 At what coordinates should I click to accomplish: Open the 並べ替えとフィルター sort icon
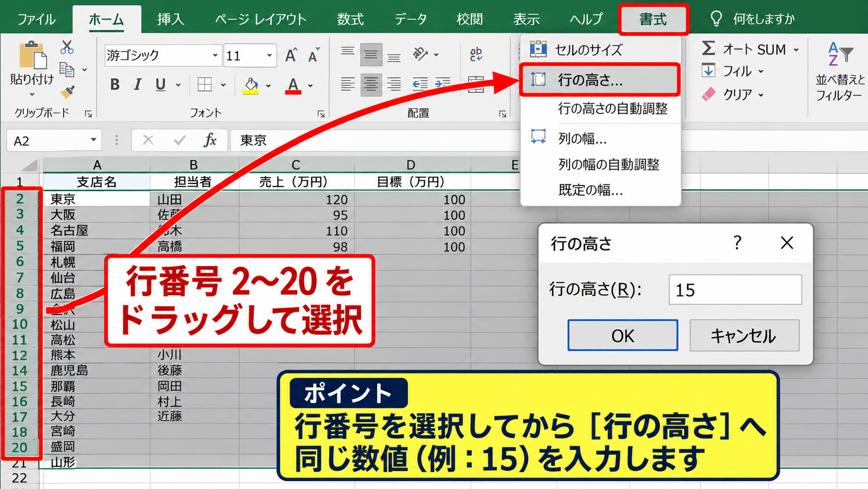[840, 54]
